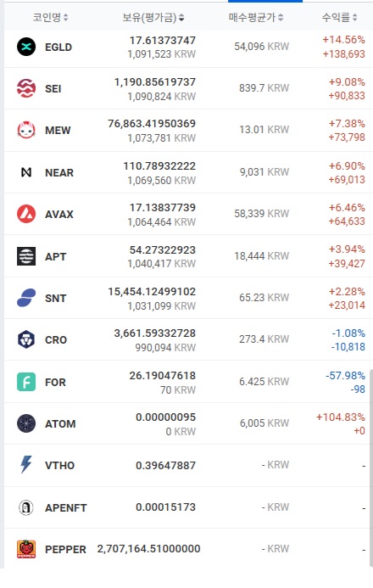Open the AVAX red logo

[26, 214]
